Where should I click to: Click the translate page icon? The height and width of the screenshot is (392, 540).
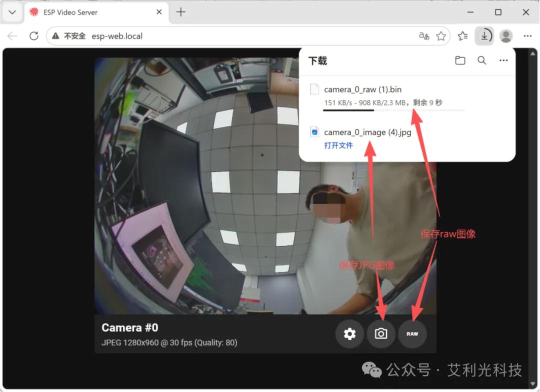coord(424,36)
